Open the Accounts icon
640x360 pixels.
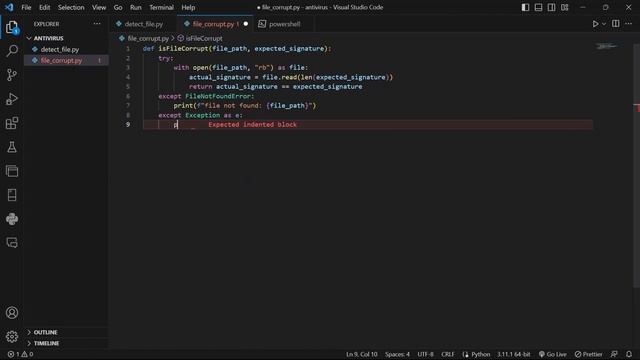pos(12,313)
